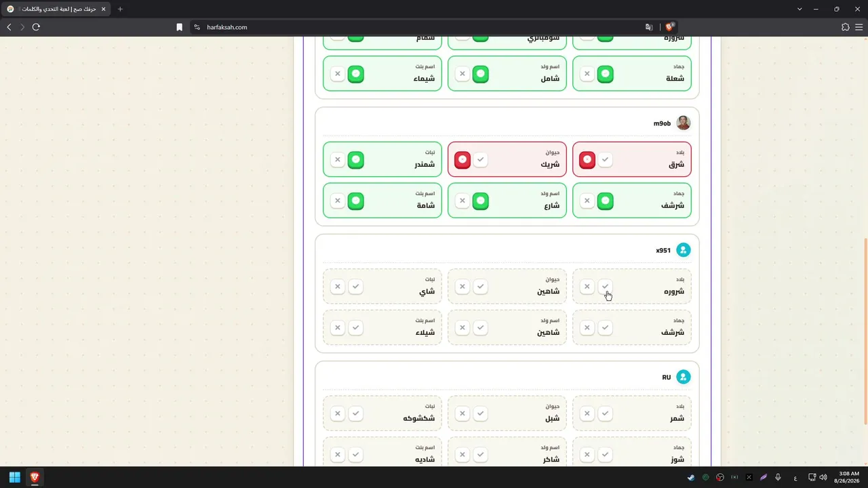Image resolution: width=868 pixels, height=488 pixels.
Task: Reject the word شروره for player x951
Action: 587,287
